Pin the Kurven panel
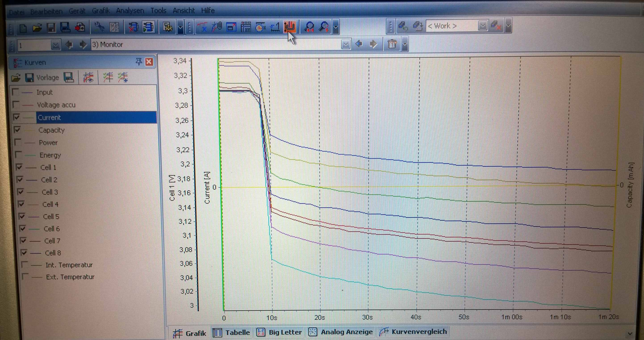 coord(138,61)
